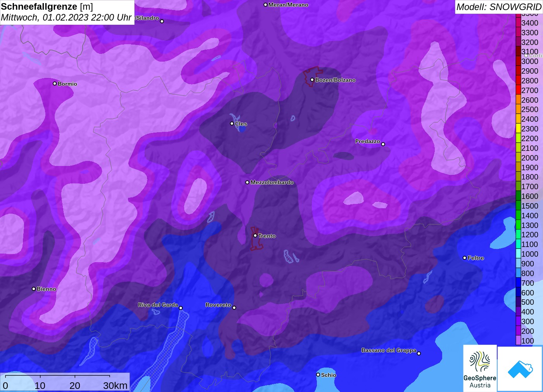
Task: Click the 2700 m red legend swatch
Action: 518,90
